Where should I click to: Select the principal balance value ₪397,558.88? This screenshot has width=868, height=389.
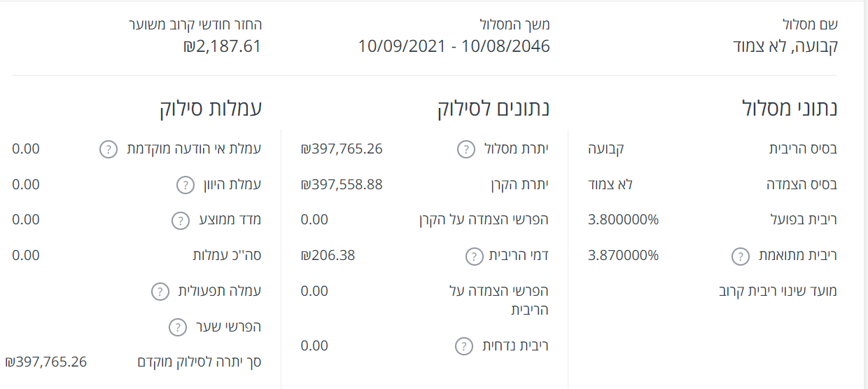tap(342, 184)
